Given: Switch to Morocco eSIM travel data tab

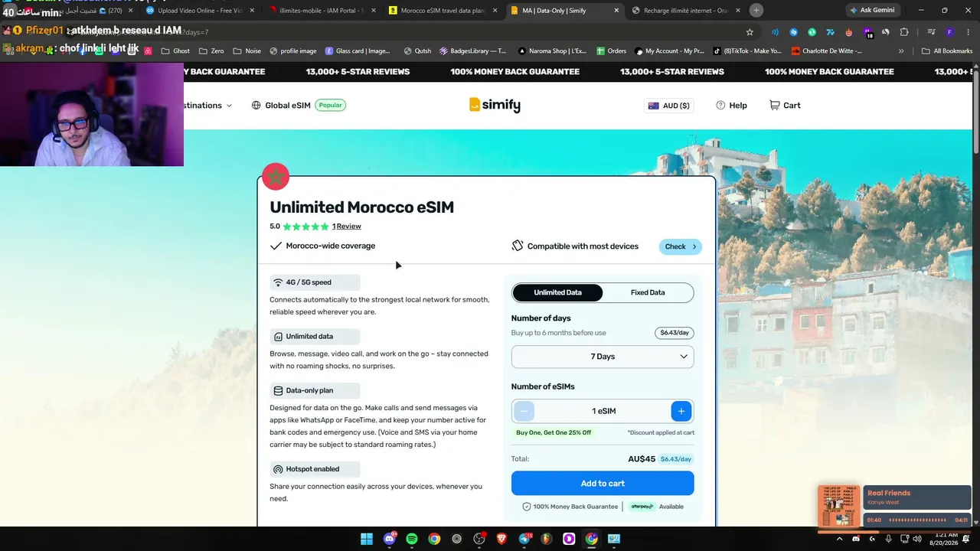Looking at the screenshot, I should pyautogui.click(x=443, y=10).
